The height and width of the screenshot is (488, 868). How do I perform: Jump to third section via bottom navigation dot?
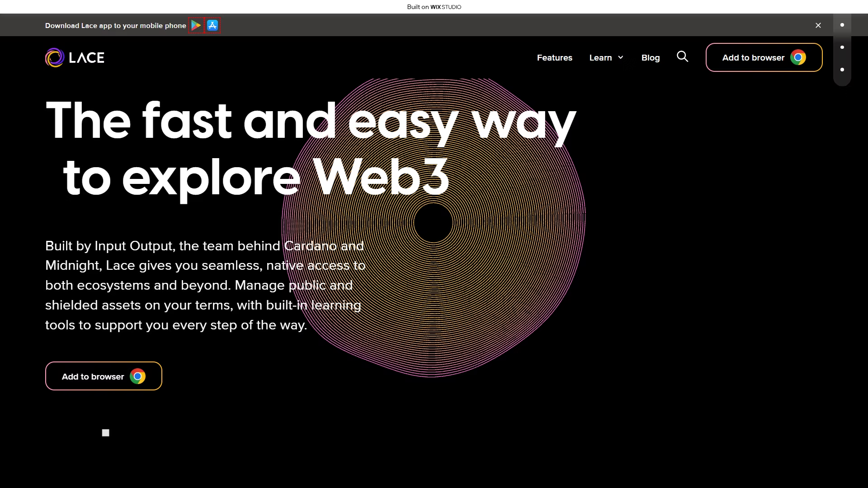[842, 70]
